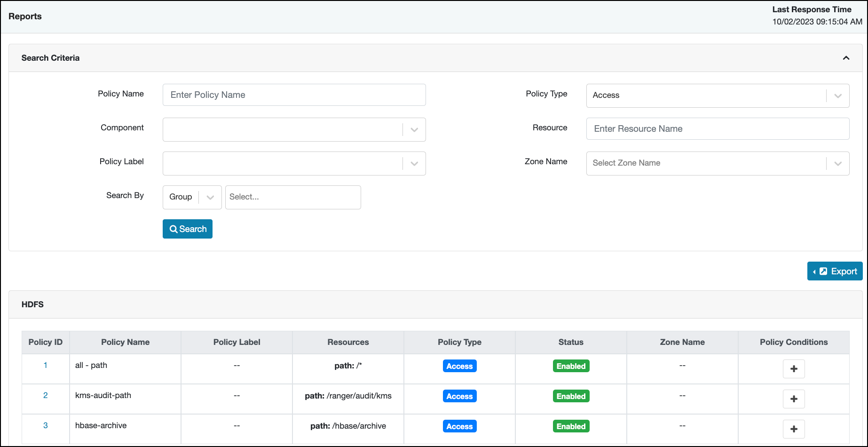Click the Policy Name column header
The width and height of the screenshot is (868, 447).
click(x=125, y=342)
